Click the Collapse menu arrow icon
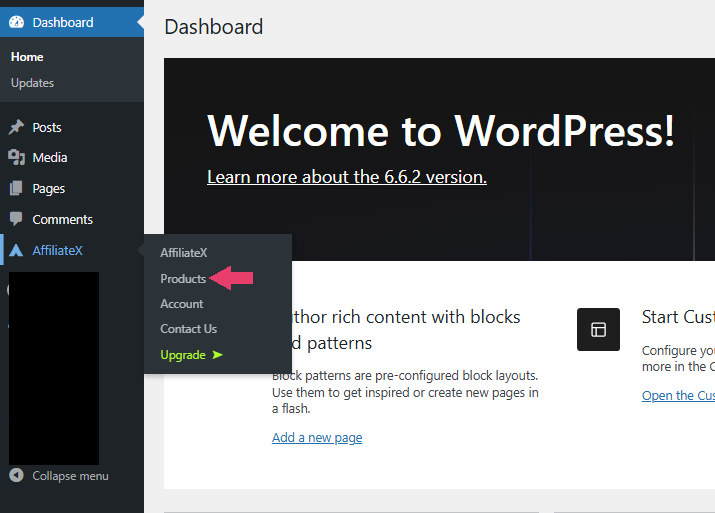This screenshot has height=513, width=715. [16, 475]
